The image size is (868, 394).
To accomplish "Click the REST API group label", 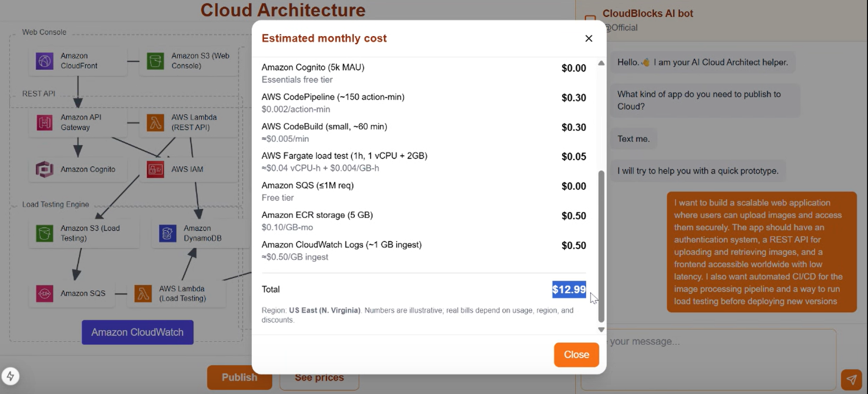I will (x=39, y=94).
